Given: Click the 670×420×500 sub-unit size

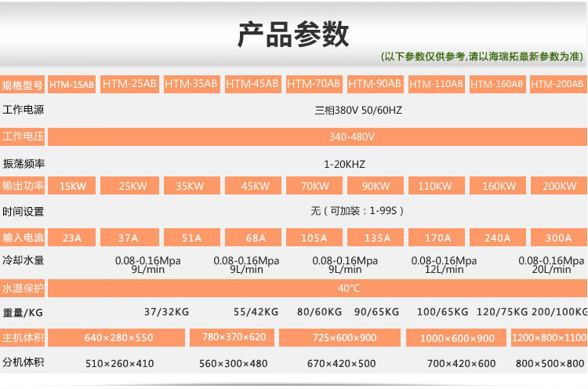Looking at the screenshot, I should [341, 364].
